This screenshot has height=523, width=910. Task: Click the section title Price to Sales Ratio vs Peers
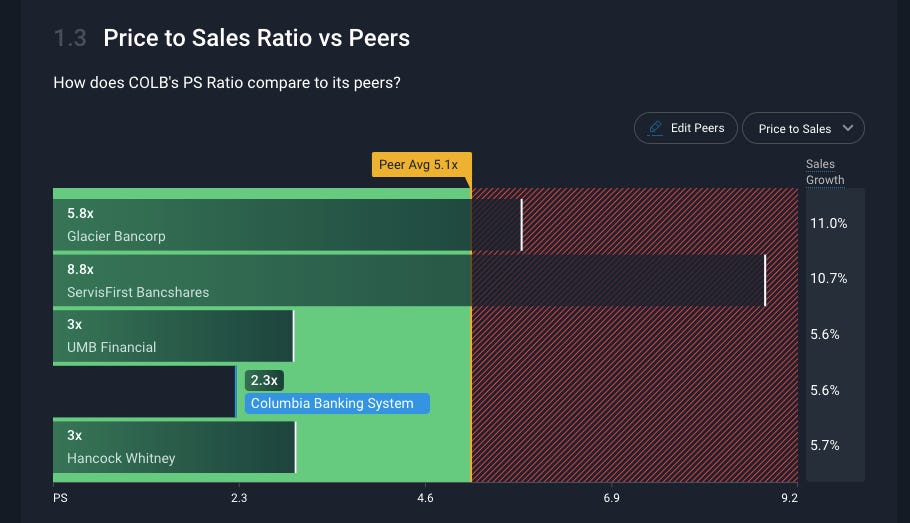click(x=257, y=38)
